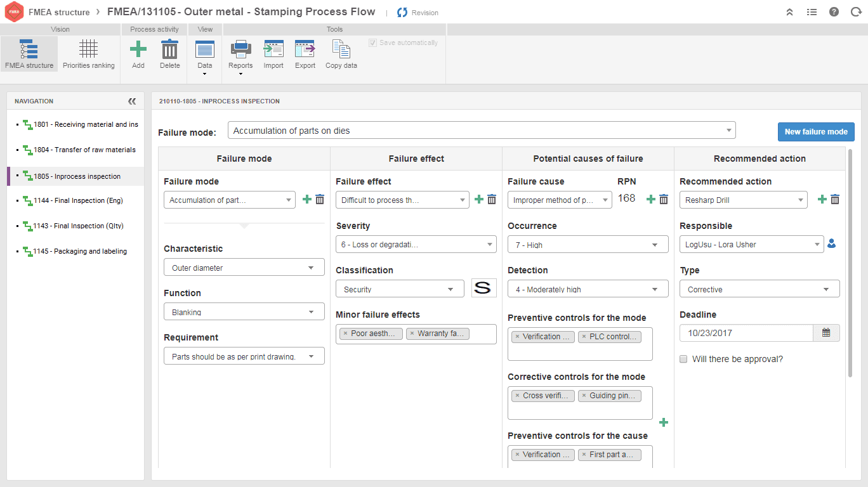Click the Import tool
The width and height of the screenshot is (868, 487).
(x=273, y=54)
